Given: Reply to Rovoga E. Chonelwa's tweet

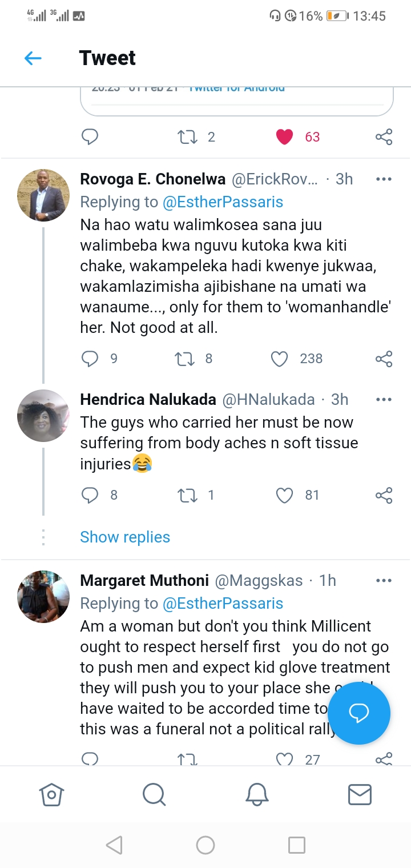Looking at the screenshot, I should 90,359.
